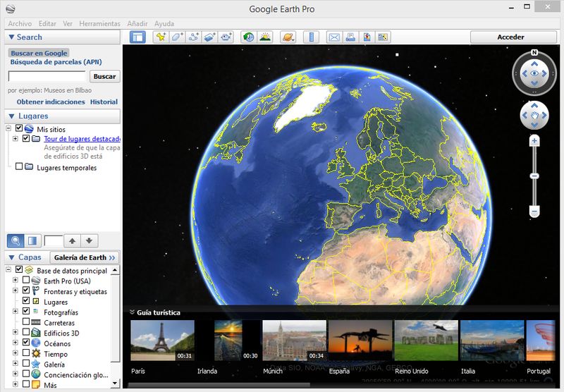Click the search text input field

(x=47, y=76)
